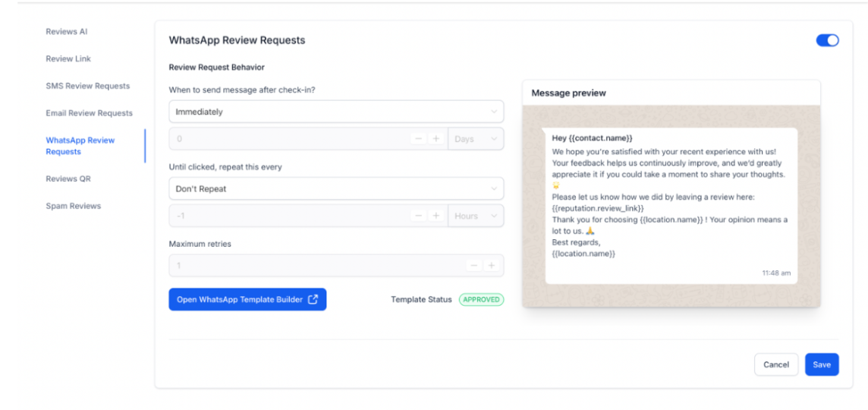Open the Days unit dropdown
The width and height of the screenshot is (868, 410).
click(476, 139)
